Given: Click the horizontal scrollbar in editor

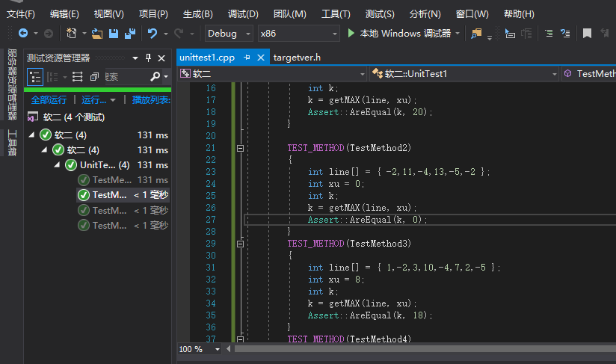Looking at the screenshot, I should coord(419,349).
